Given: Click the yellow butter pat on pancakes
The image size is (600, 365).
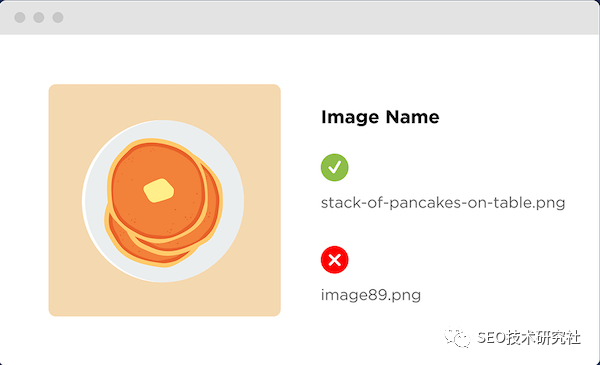Looking at the screenshot, I should pyautogui.click(x=158, y=190).
